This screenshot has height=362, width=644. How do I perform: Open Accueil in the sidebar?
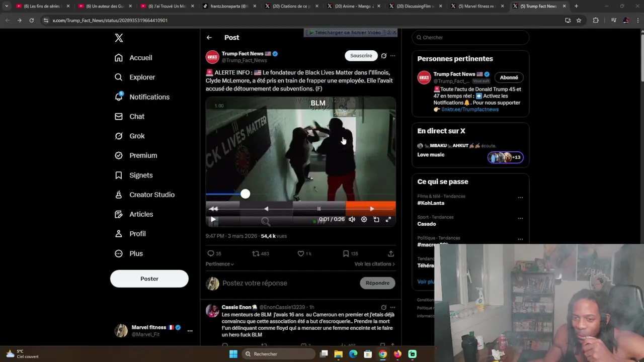tap(133, 58)
